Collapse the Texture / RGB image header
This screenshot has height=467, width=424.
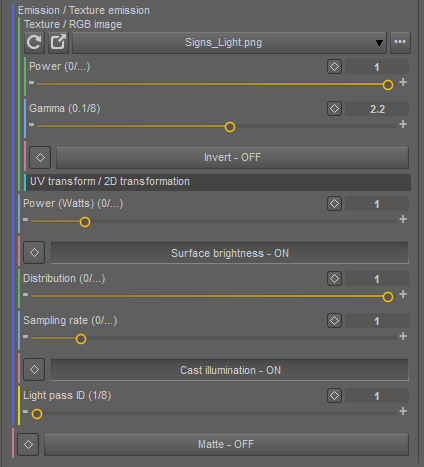[x=73, y=24]
